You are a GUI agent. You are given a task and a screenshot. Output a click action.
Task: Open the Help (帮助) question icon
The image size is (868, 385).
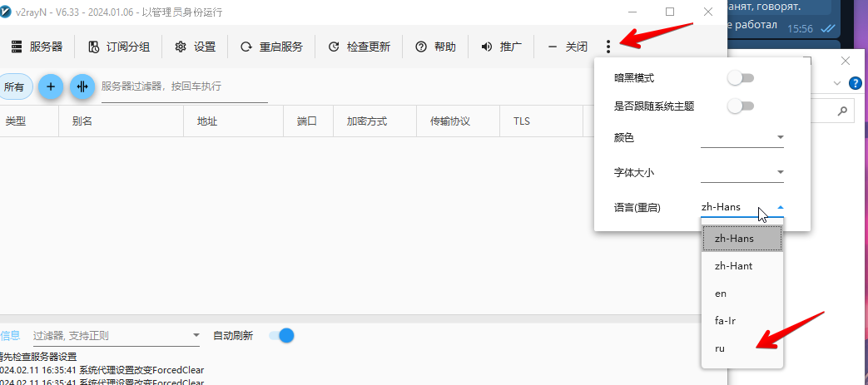(421, 47)
